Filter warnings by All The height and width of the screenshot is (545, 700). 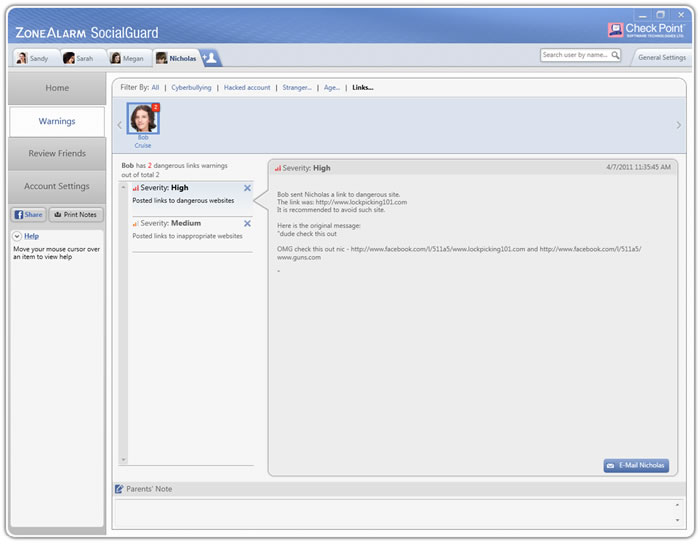click(155, 87)
